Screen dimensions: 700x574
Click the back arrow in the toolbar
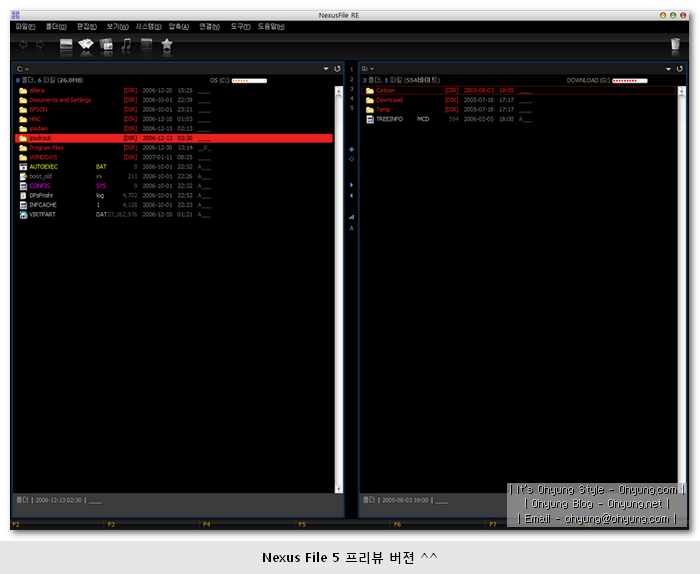click(x=23, y=45)
